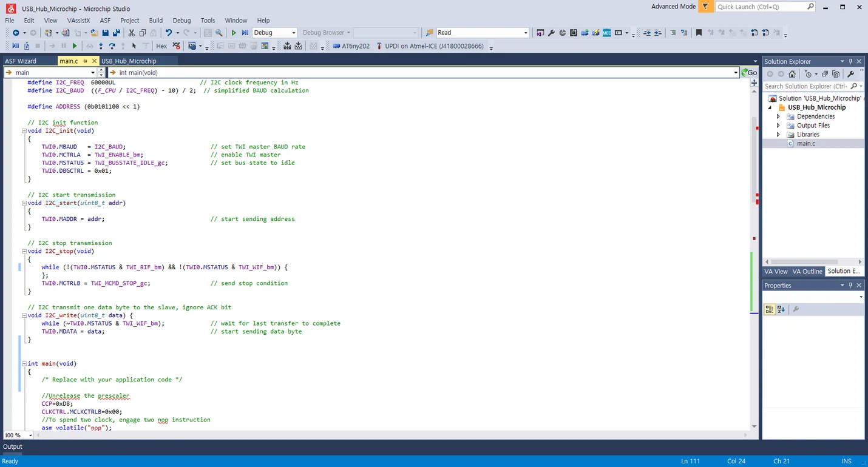
Task: Open the ASF menu
Action: pyautogui.click(x=105, y=20)
